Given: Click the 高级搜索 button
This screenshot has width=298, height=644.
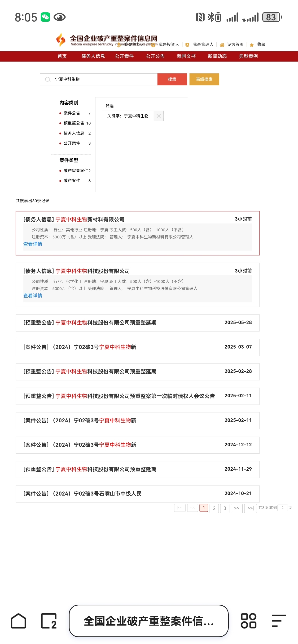Looking at the screenshot, I should tap(204, 79).
